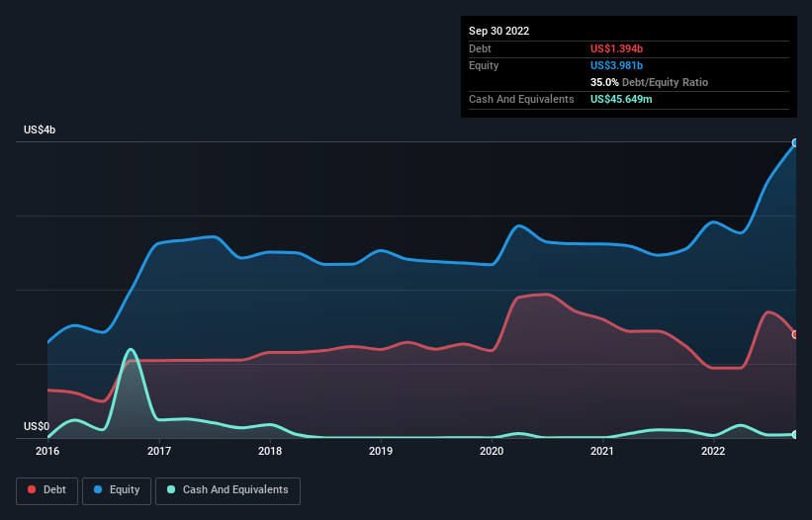The image size is (812, 520).
Task: Toggle the Cash And Equivalents legend button
Action: click(x=227, y=490)
